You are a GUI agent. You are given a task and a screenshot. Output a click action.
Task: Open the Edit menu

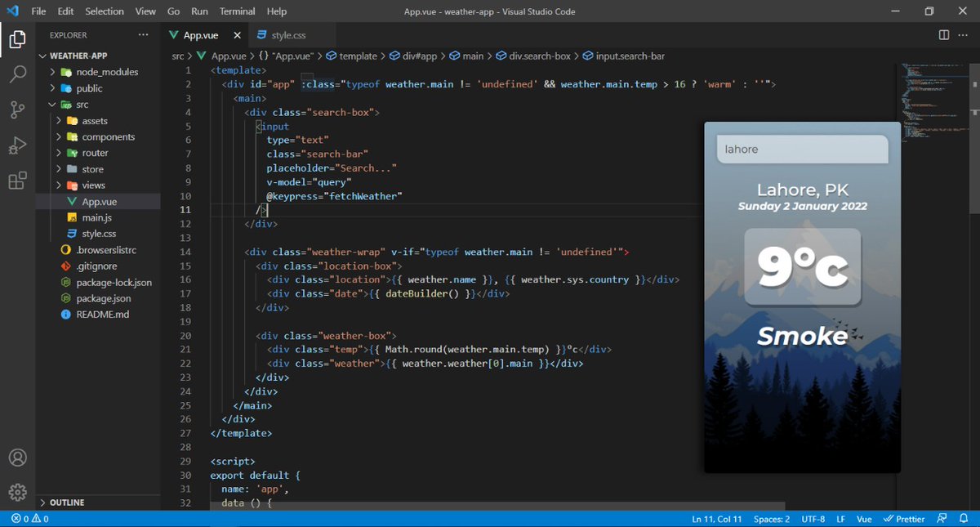[x=66, y=11]
